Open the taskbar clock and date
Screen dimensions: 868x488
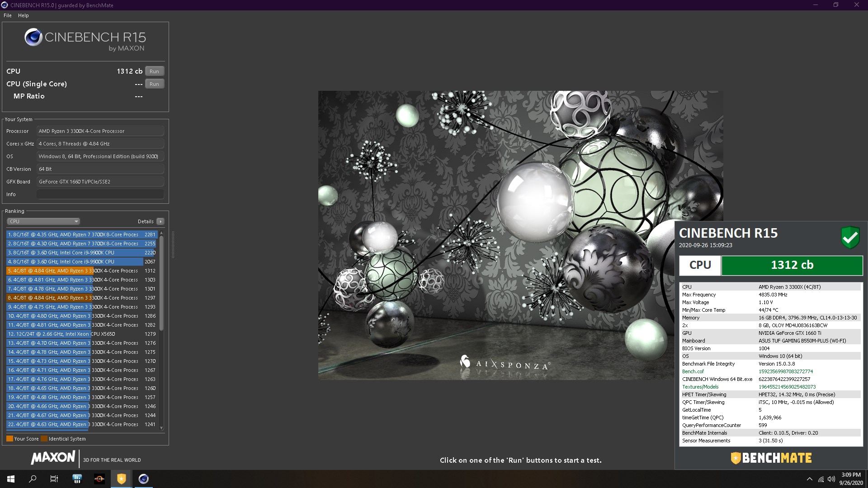click(x=851, y=479)
